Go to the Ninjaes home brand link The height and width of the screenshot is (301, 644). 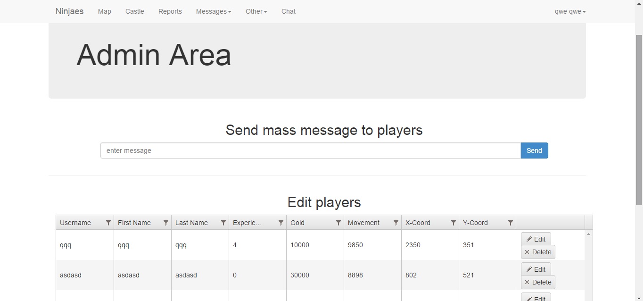(69, 11)
